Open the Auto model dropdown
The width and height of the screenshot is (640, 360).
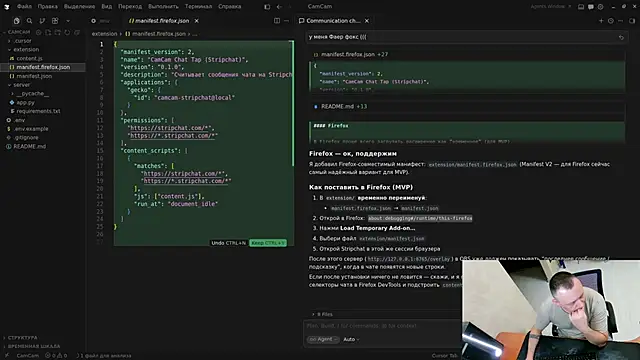[351, 339]
